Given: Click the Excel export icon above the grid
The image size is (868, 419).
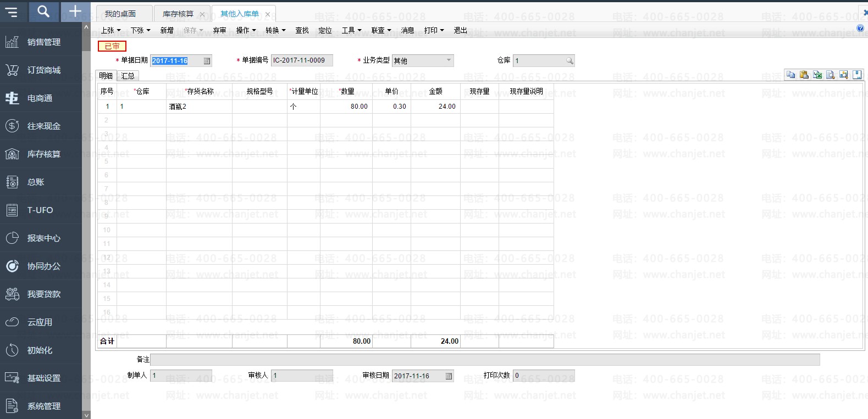Looking at the screenshot, I should pyautogui.click(x=817, y=75).
